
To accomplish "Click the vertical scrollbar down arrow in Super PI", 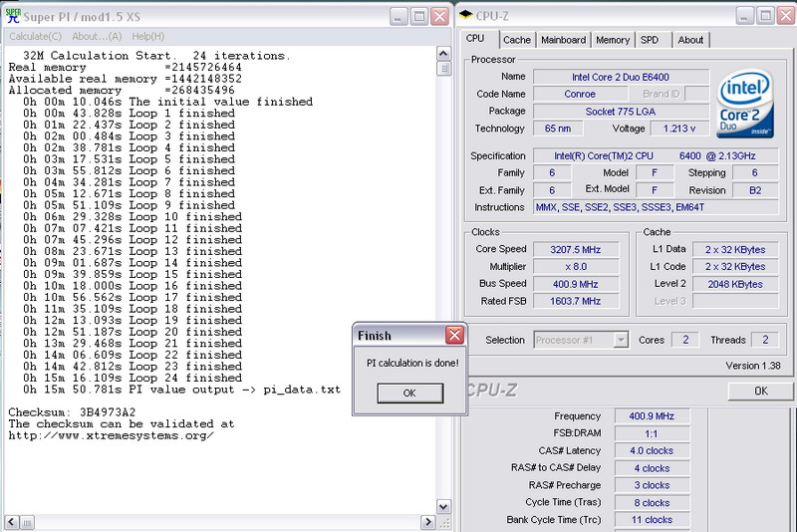I will point(443,506).
